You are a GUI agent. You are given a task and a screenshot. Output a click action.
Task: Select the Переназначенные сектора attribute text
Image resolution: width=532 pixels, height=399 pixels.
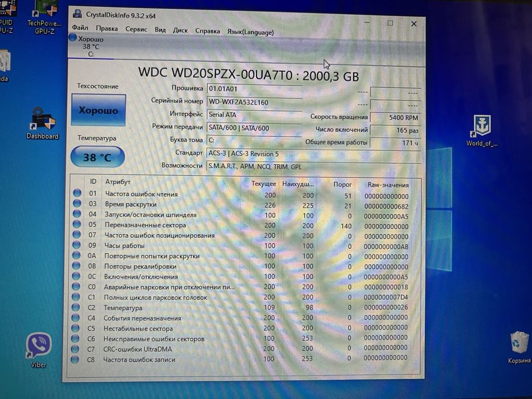tap(145, 225)
